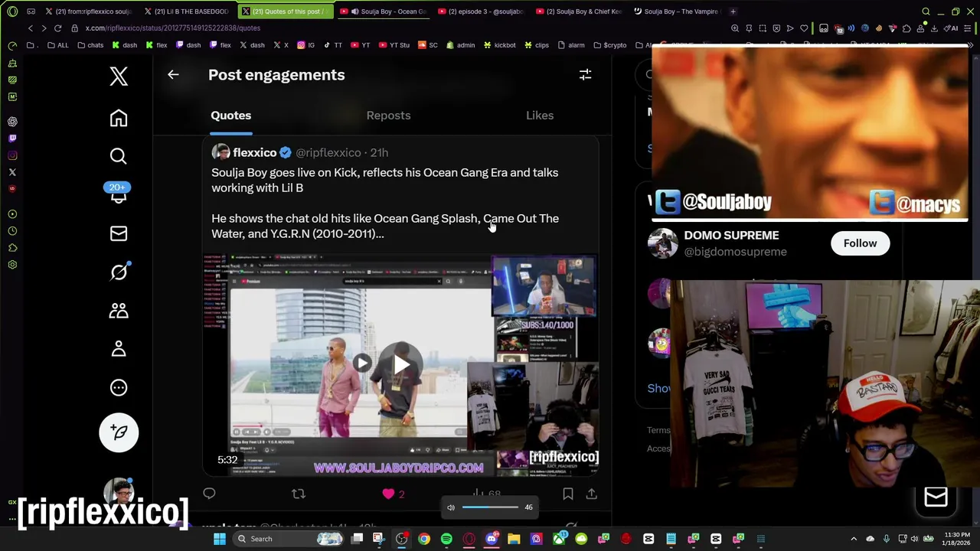
Task: Open the 21h post timestamp
Action: [x=379, y=152]
